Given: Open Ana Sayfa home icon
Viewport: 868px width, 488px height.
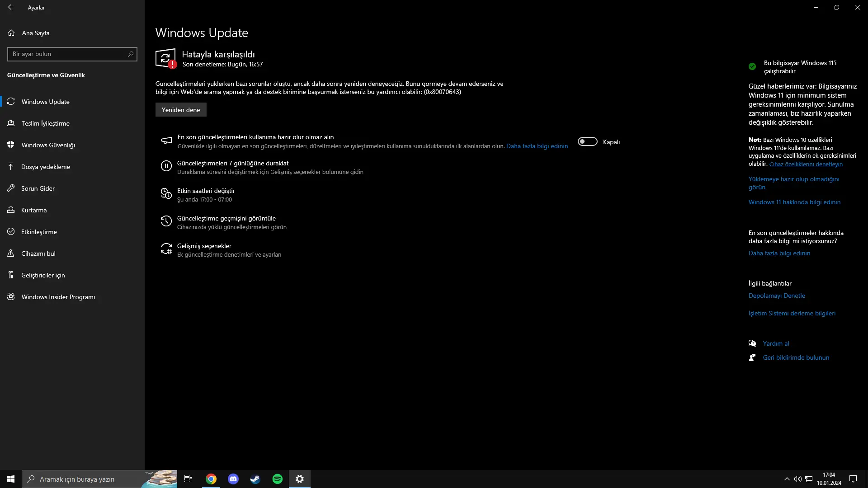Looking at the screenshot, I should click(x=11, y=33).
